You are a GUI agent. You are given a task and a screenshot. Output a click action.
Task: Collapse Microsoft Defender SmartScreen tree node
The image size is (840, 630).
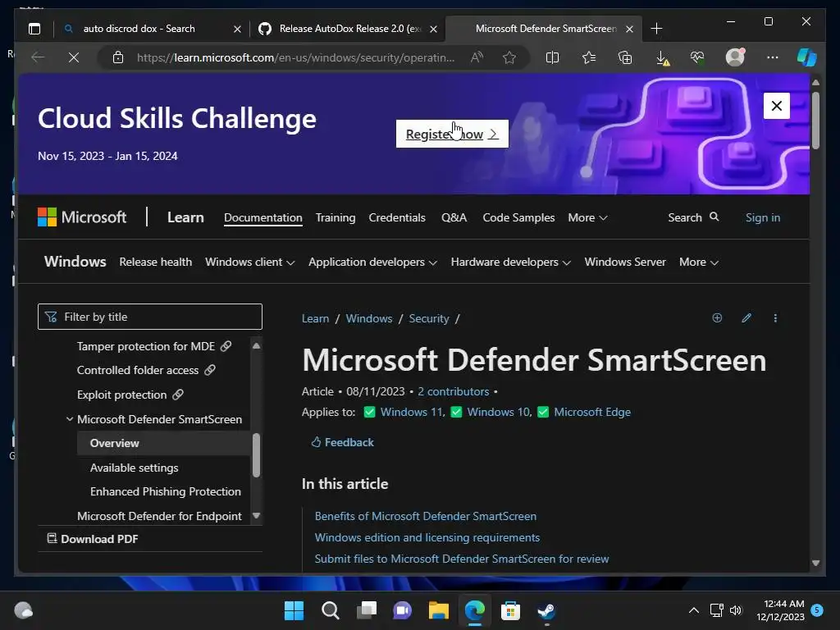pyautogui.click(x=70, y=419)
